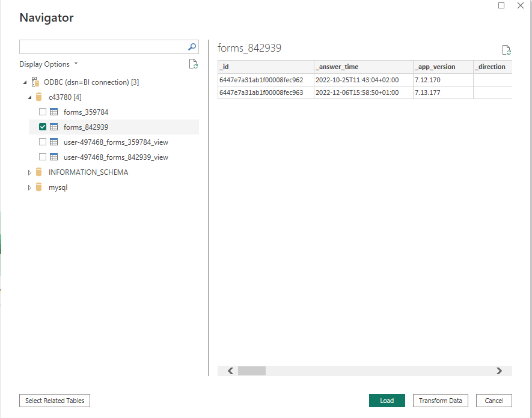The image size is (532, 418).
Task: Click the _id column header
Action: coord(266,67)
